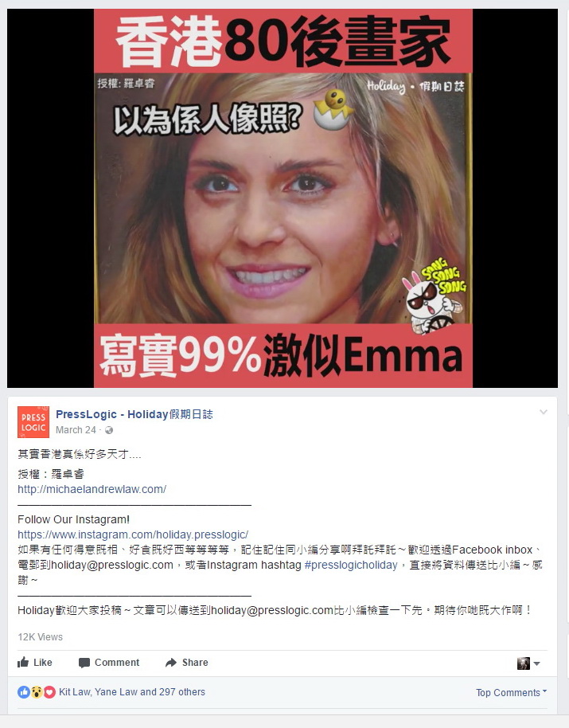569x728 pixels.
Task: Click the Share arrow icon
Action: click(x=171, y=663)
